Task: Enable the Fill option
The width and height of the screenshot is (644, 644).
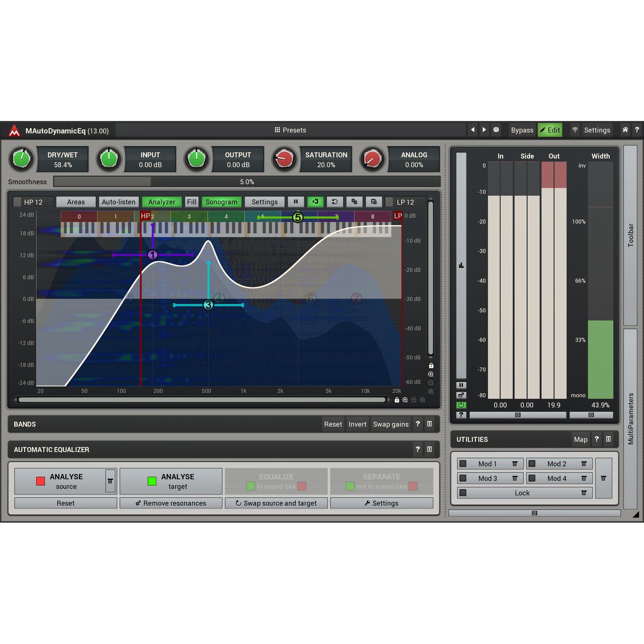Action: click(192, 201)
